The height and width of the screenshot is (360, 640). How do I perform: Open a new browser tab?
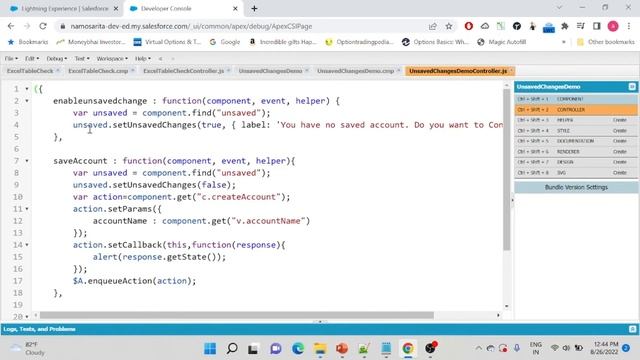tap(254, 9)
